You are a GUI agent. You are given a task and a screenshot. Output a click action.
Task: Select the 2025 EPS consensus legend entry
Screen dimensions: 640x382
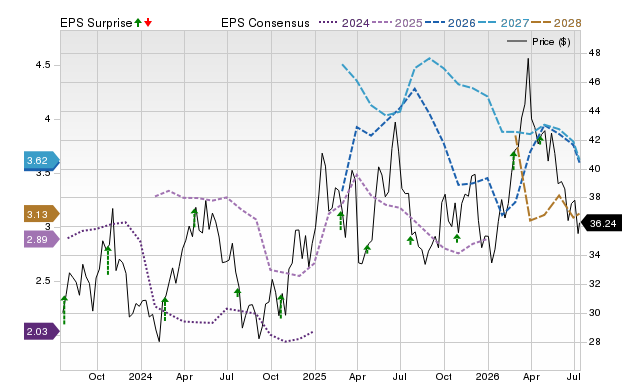tap(397, 23)
